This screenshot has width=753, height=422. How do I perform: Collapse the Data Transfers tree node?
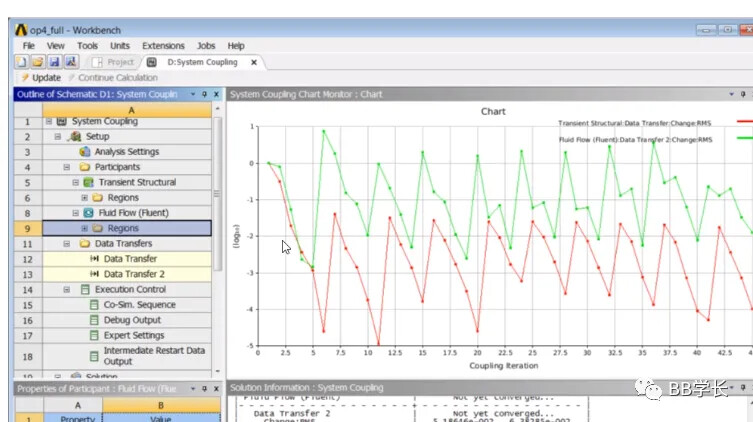[x=67, y=244]
